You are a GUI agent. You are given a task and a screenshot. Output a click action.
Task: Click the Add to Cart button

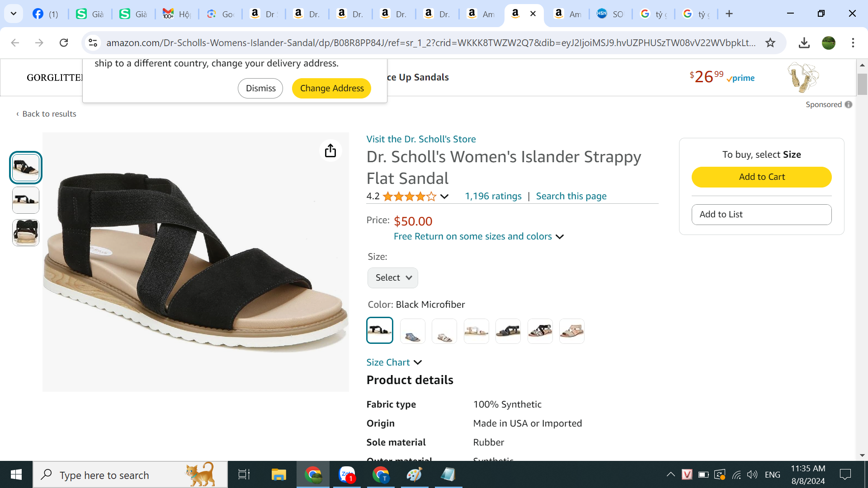[761, 177]
